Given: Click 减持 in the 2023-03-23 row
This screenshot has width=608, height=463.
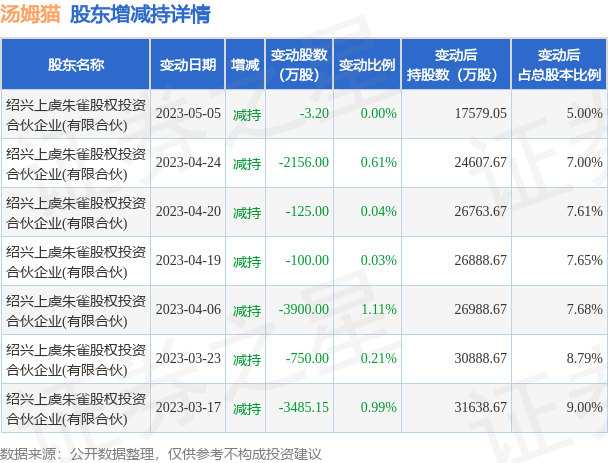Looking at the screenshot, I should tap(247, 361).
